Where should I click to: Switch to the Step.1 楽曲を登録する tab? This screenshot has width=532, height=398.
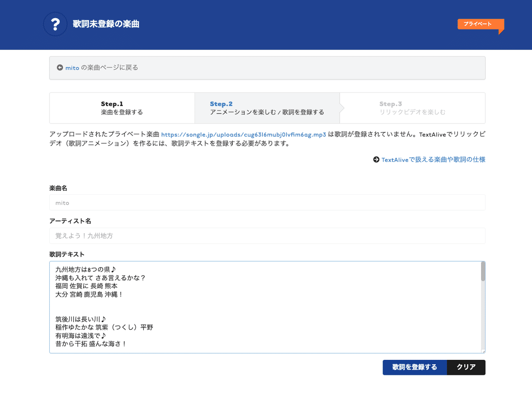(122, 107)
